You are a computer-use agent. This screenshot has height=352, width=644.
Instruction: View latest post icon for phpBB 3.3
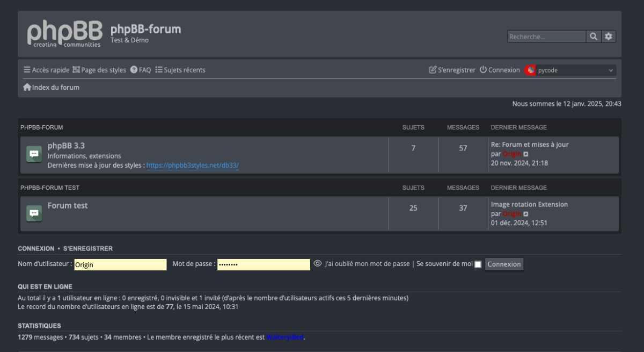pos(526,154)
